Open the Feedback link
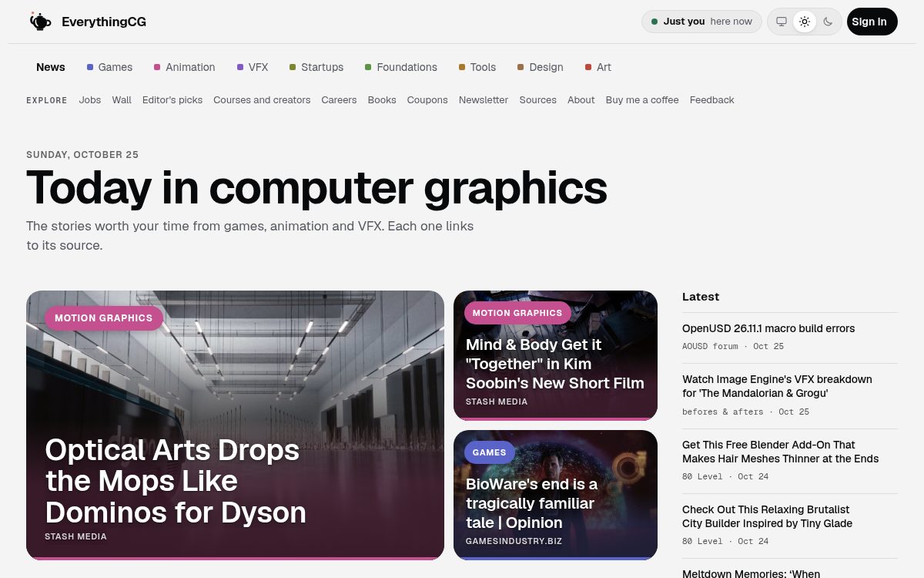924x578 pixels. pyautogui.click(x=712, y=100)
